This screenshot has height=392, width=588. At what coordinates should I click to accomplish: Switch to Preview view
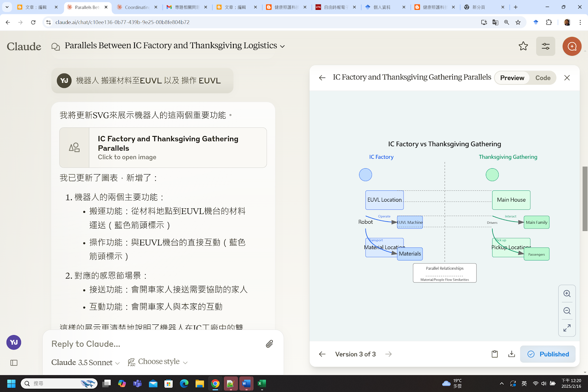point(512,78)
